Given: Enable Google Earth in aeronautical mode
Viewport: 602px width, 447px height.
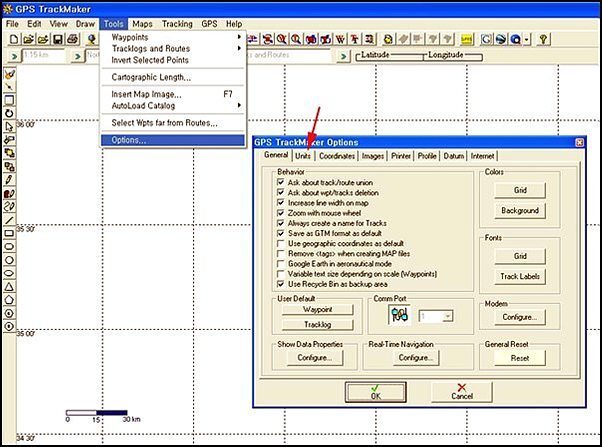Looking at the screenshot, I should point(281,263).
